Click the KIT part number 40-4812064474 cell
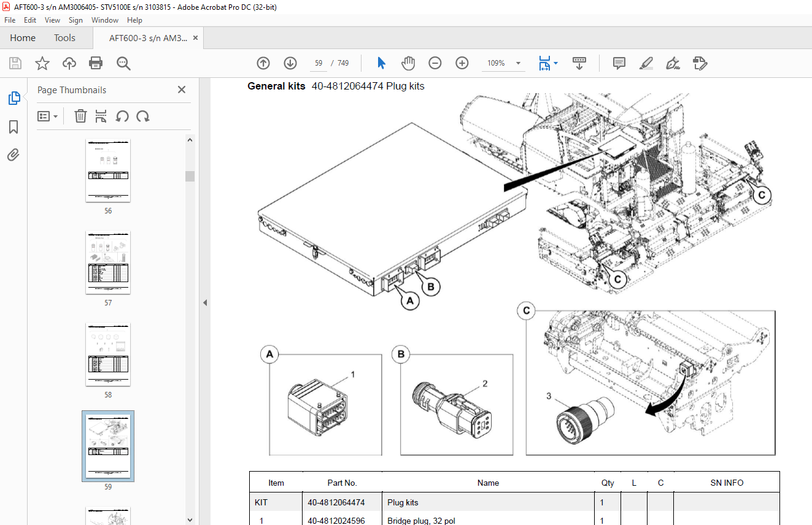 coord(336,502)
